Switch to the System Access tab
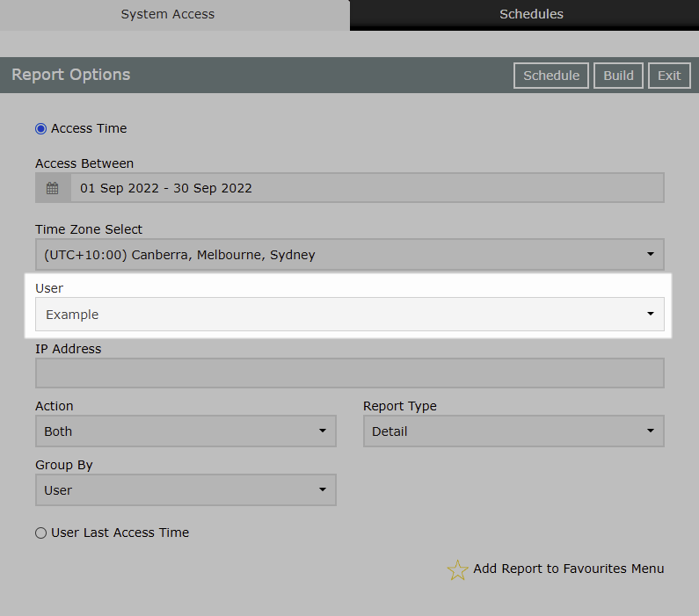Screen dimensions: 699x616 (x=174, y=15)
